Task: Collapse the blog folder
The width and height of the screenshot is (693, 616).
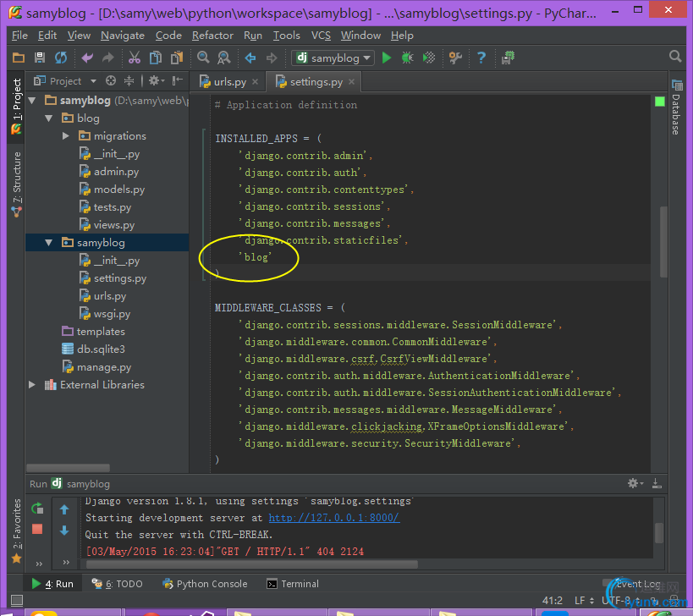Action: tap(49, 118)
